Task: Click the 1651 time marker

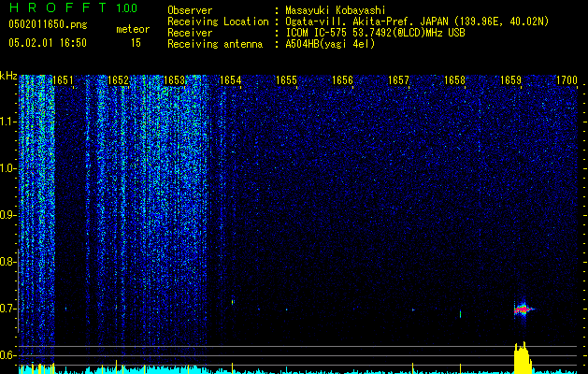Action: 63,80
